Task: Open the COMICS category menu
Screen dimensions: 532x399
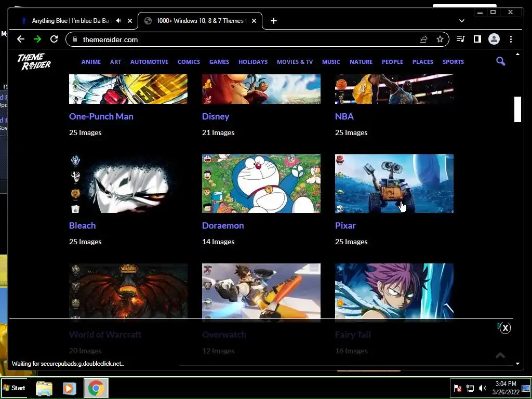Action: 189,62
